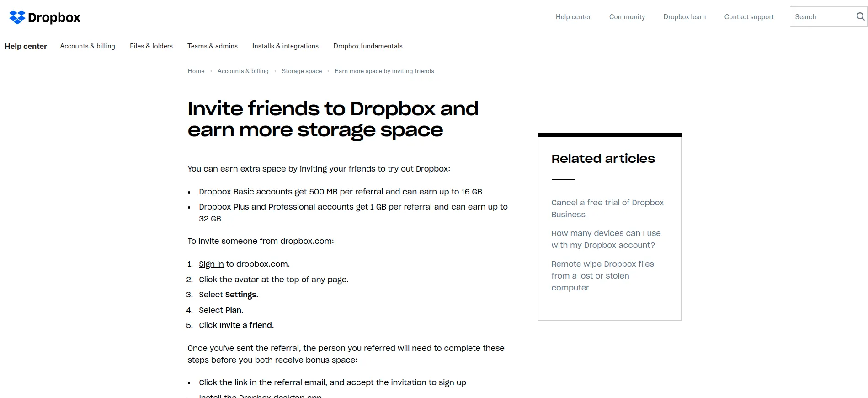Open Dropbox learn from the top navigation
The image size is (868, 398).
coord(684,17)
